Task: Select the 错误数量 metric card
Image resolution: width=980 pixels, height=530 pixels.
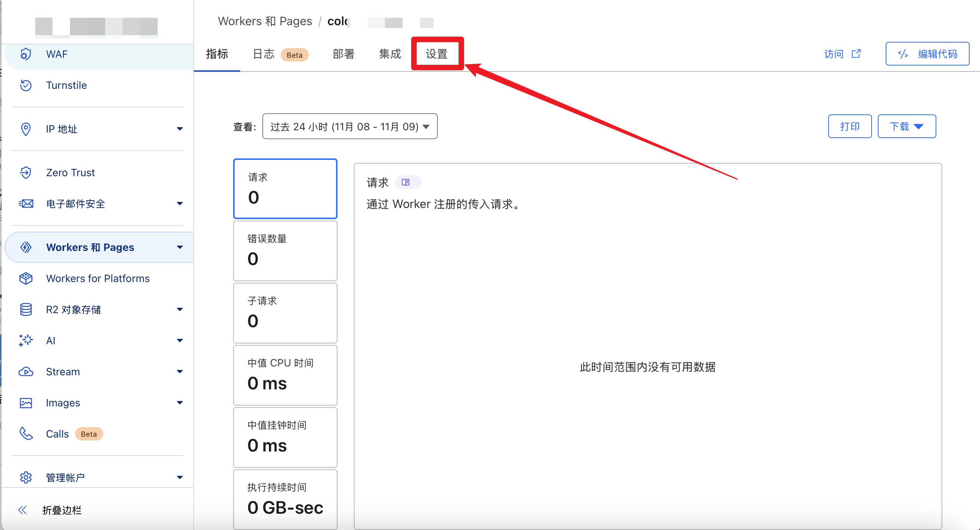Action: 285,251
